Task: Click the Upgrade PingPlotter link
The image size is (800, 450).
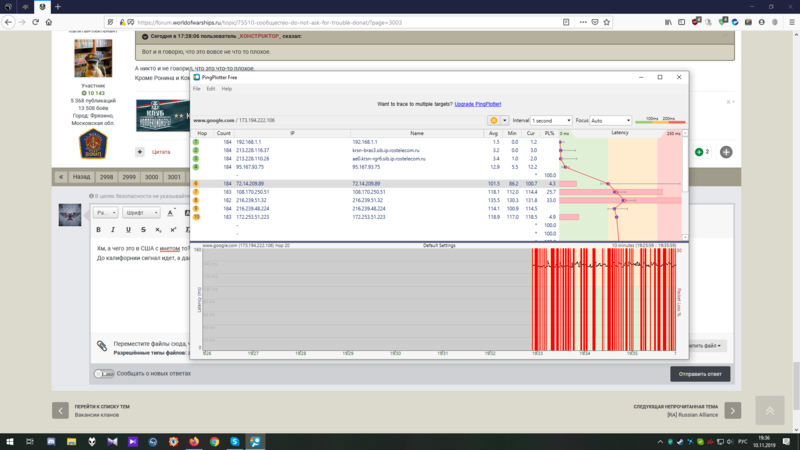Action: [x=478, y=104]
